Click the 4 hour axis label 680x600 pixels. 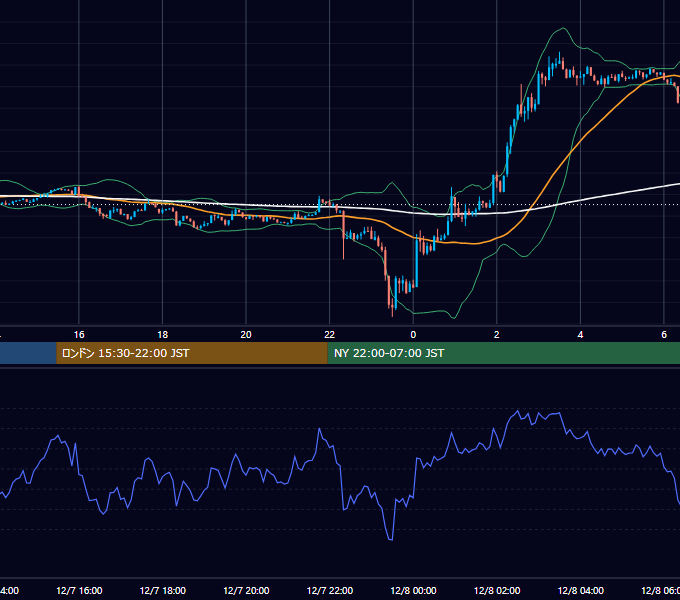coord(580,334)
